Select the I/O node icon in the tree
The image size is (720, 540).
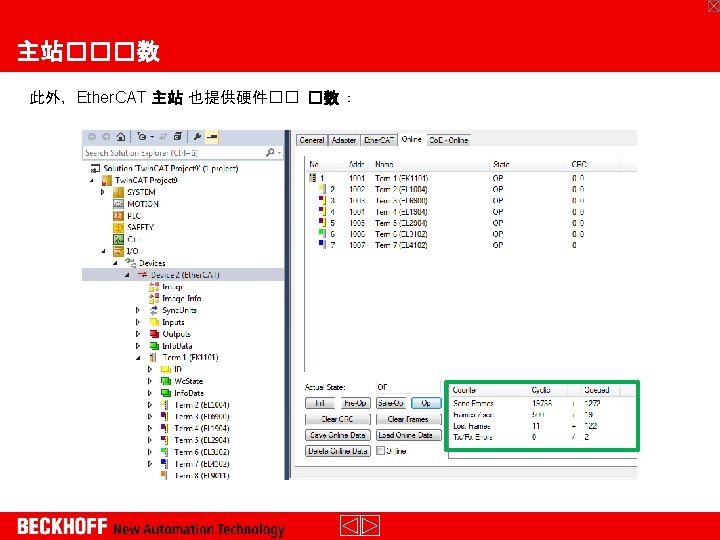click(x=118, y=251)
